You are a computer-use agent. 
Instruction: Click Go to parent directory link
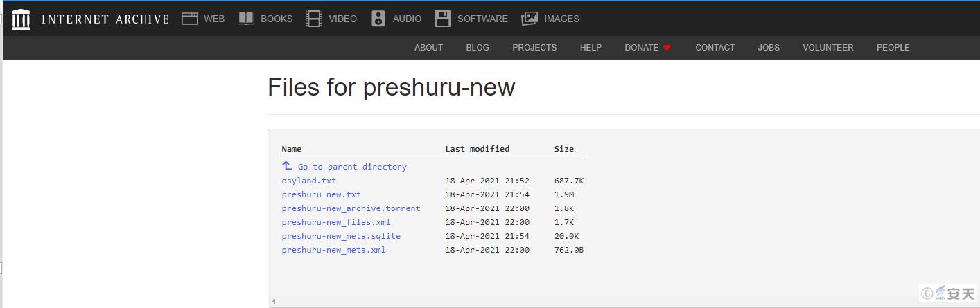click(x=352, y=167)
